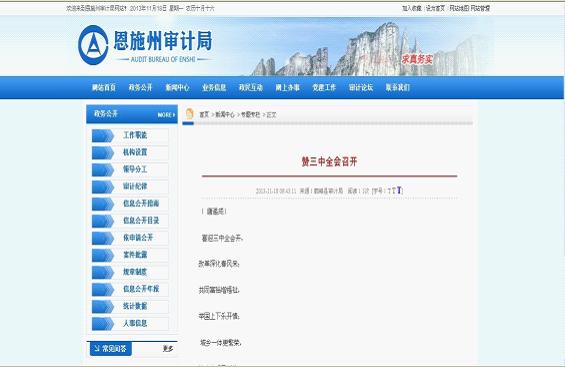Expand 政务公开 panel with MORE arrow
Image resolution: width=565 pixels, height=367 pixels.
[x=166, y=115]
